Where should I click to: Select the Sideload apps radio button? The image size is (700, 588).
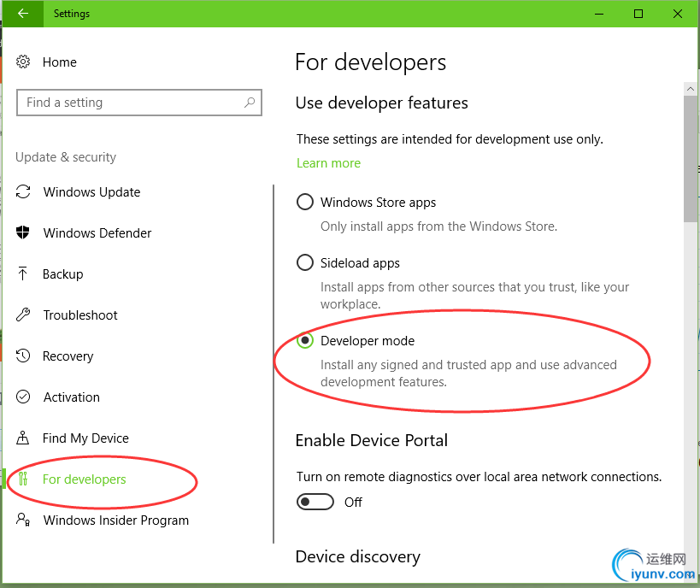pos(305,262)
